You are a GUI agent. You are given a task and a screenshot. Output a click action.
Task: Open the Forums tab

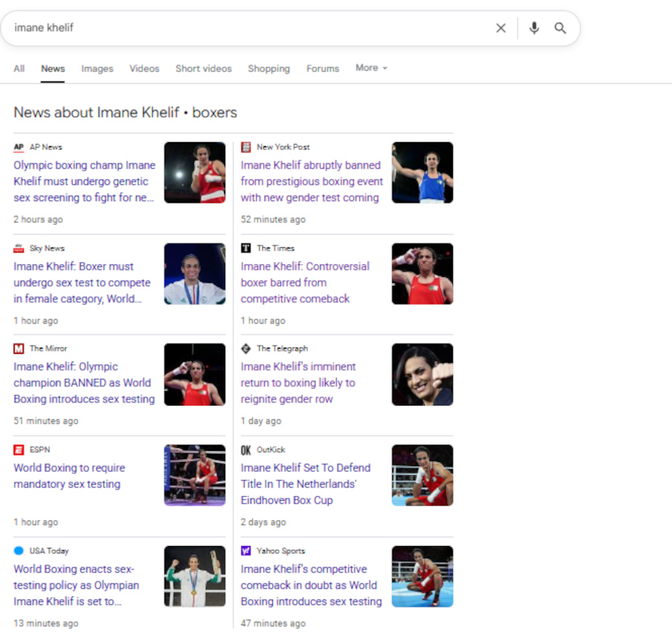pyautogui.click(x=322, y=69)
